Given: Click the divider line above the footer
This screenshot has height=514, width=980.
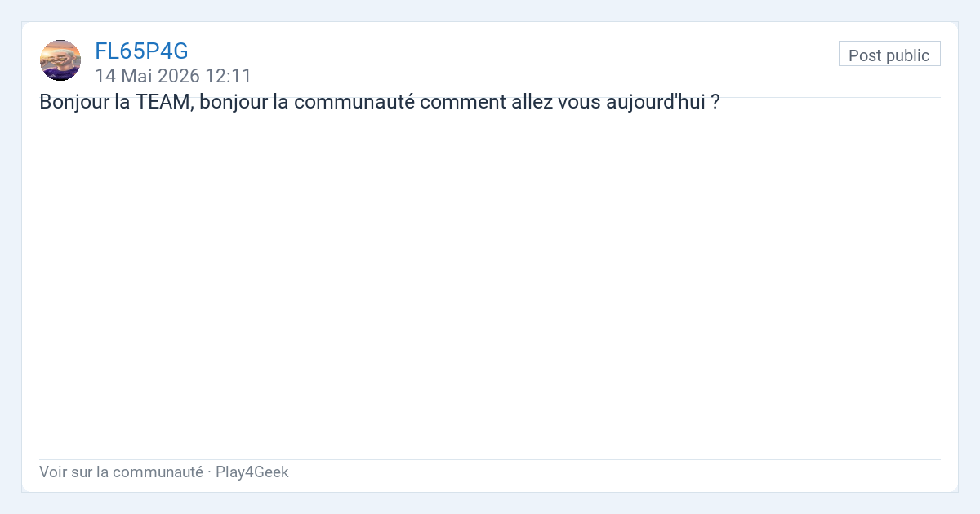Looking at the screenshot, I should coord(490,459).
